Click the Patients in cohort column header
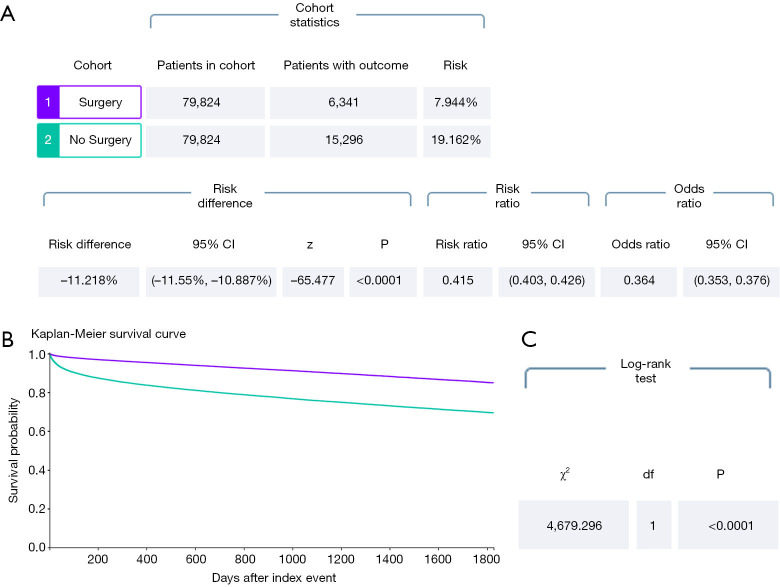Viewport: 780px width, 587px height. [206, 66]
